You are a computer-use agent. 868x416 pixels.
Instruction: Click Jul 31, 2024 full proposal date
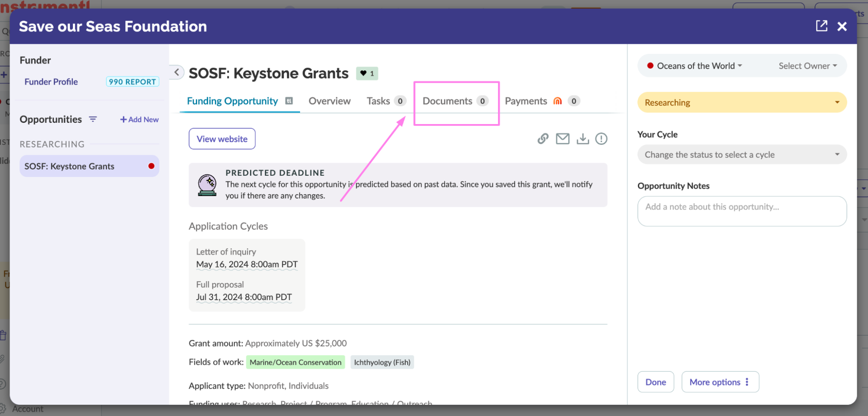click(x=244, y=297)
